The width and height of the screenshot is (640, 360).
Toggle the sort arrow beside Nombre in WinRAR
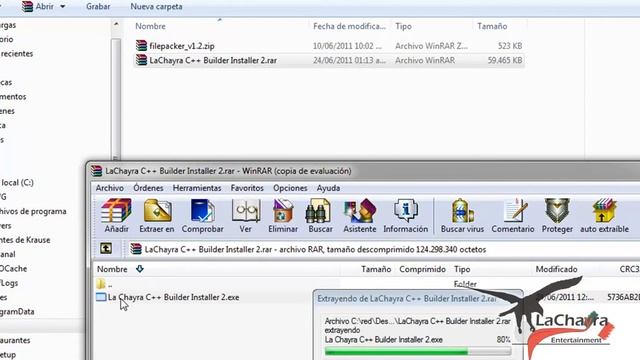click(x=140, y=269)
